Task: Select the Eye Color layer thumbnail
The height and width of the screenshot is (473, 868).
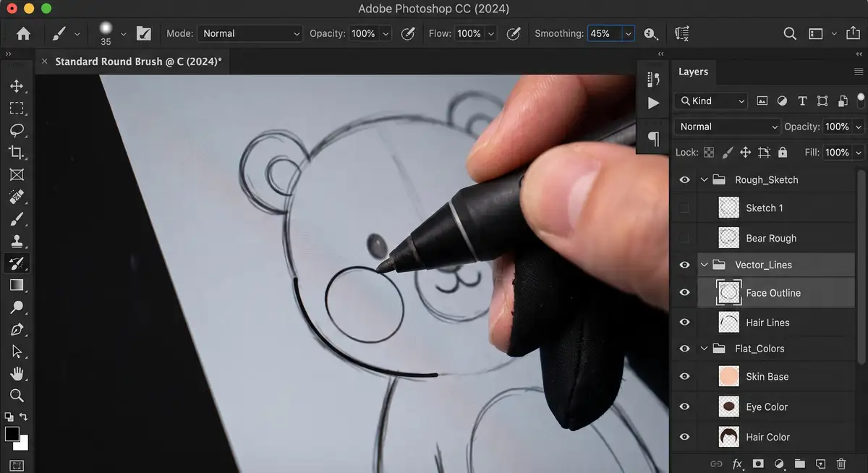Action: (x=728, y=406)
